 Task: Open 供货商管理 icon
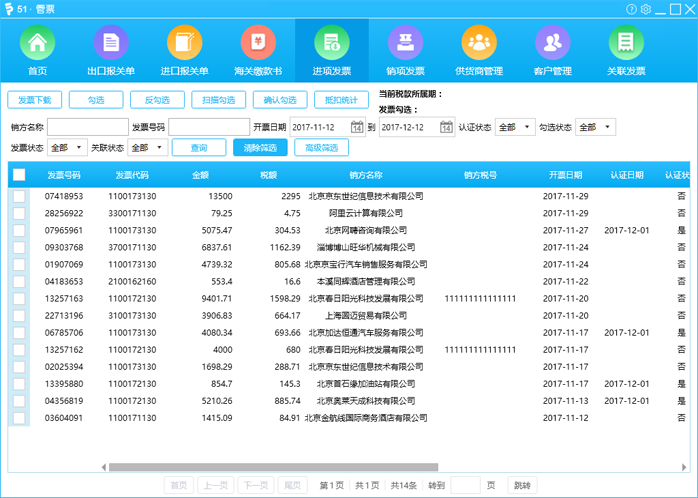tap(479, 45)
